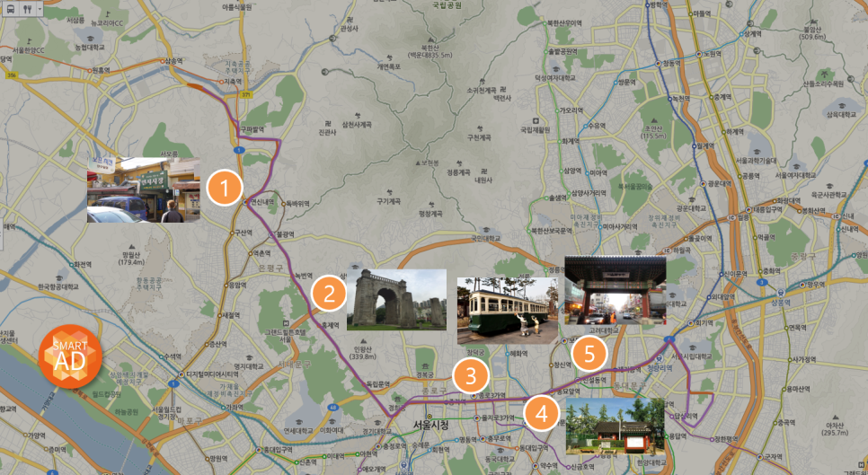Screen dimensions: 868x475
Task: Click the 노원역 station label
Action: 713,54
